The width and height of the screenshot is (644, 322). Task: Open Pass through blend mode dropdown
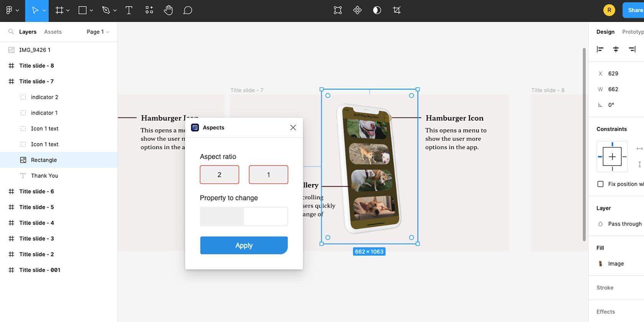click(624, 224)
